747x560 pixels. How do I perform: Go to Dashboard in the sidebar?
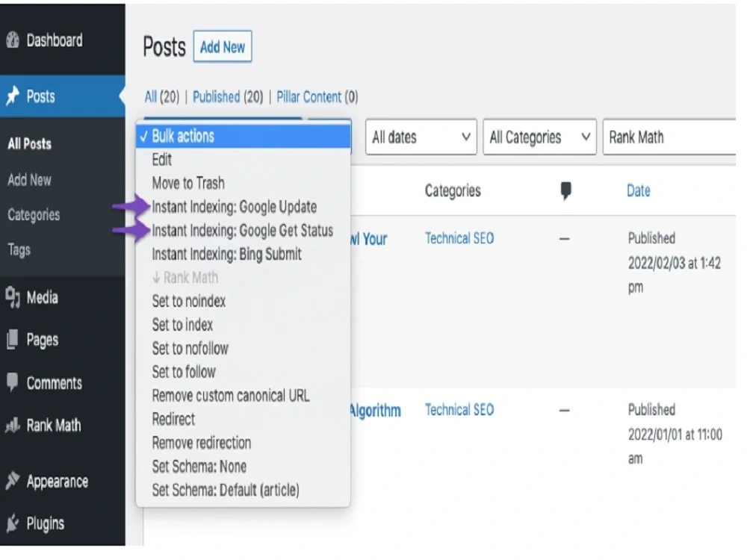55,40
